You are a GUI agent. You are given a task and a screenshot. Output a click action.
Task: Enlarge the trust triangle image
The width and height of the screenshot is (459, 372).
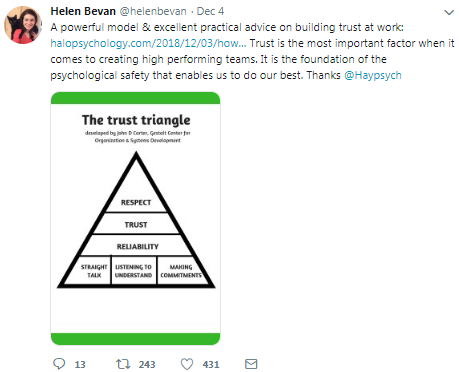point(135,218)
